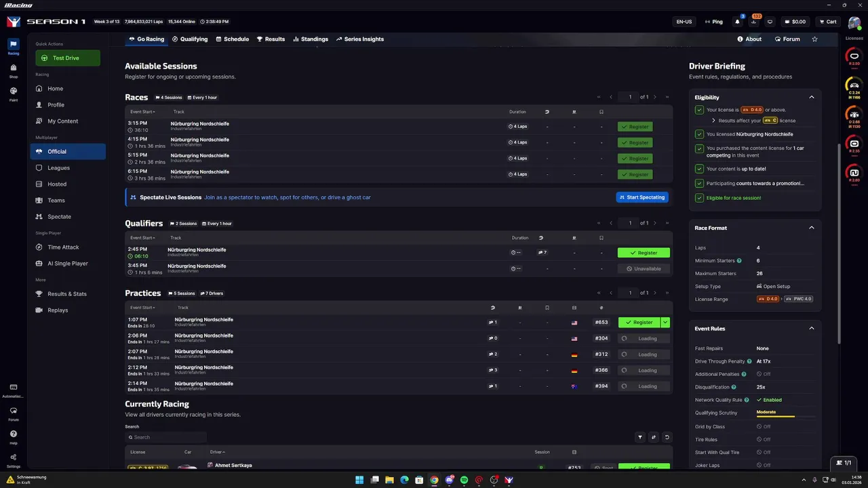This screenshot has width=868, height=488.
Task: Collapse the Race Format panel
Action: [812, 228]
